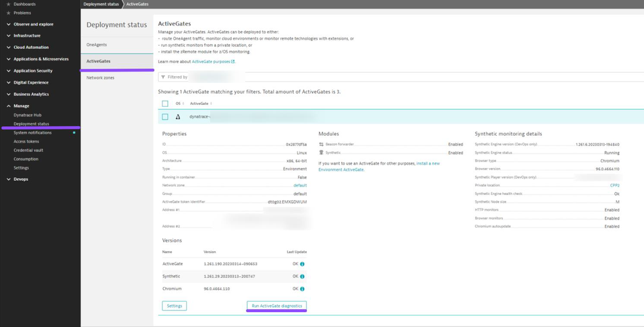Click info icon beside Chromium version OK

point(302,289)
